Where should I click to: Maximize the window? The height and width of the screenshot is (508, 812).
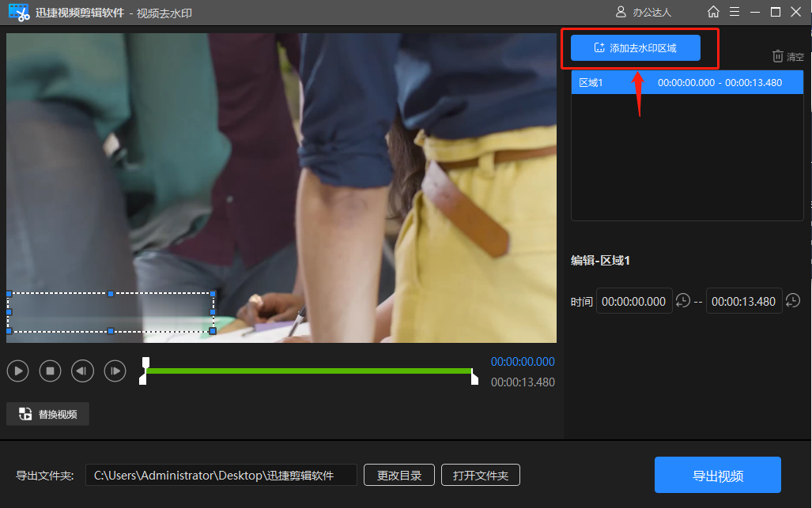coord(775,12)
